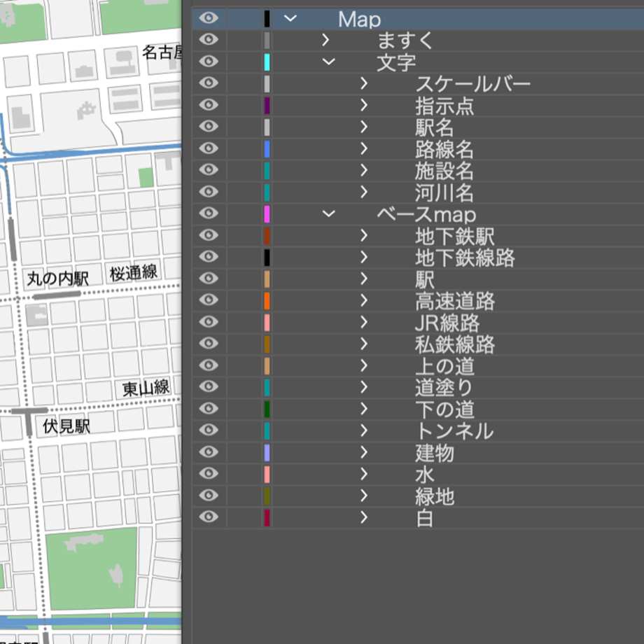This screenshot has height=644, width=644.
Task: Select the JR線路 layer name
Action: (x=447, y=323)
